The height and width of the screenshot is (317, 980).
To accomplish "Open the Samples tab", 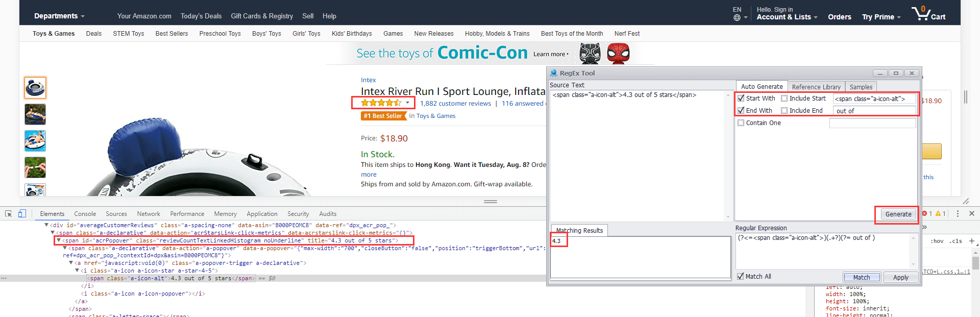I will 861,87.
